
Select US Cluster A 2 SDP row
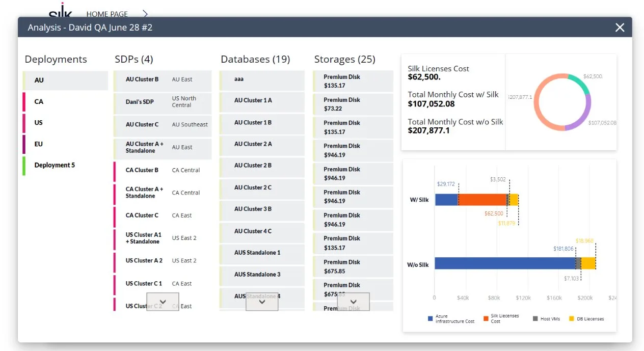click(x=162, y=261)
